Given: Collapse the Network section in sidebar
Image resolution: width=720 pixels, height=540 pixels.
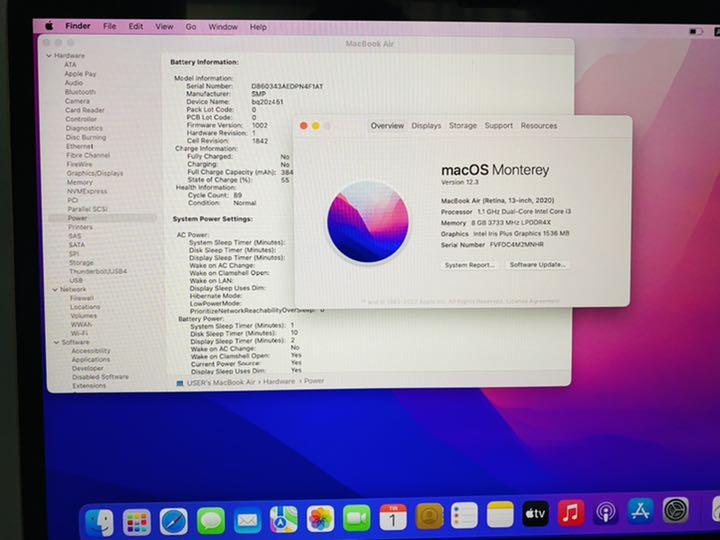Looking at the screenshot, I should 55,290.
